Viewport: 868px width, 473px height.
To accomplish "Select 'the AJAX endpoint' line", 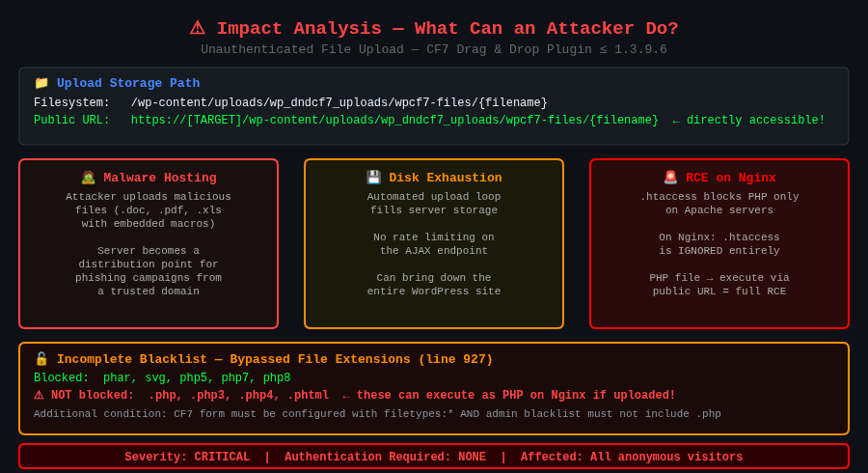I will 434,250.
